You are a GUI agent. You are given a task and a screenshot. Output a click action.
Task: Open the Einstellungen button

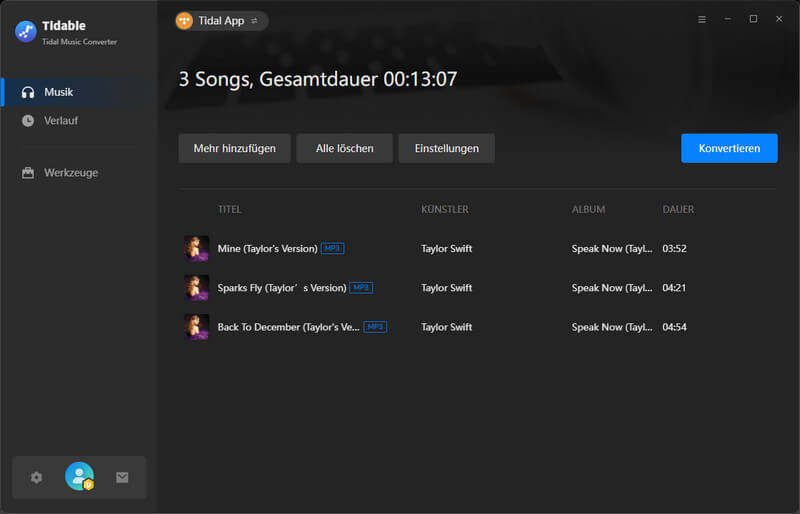(446, 149)
